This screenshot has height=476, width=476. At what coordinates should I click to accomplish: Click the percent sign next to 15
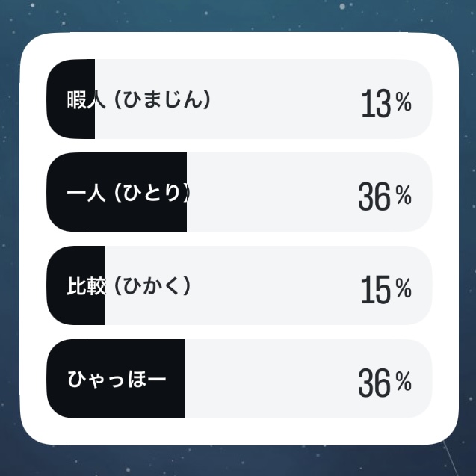click(404, 288)
